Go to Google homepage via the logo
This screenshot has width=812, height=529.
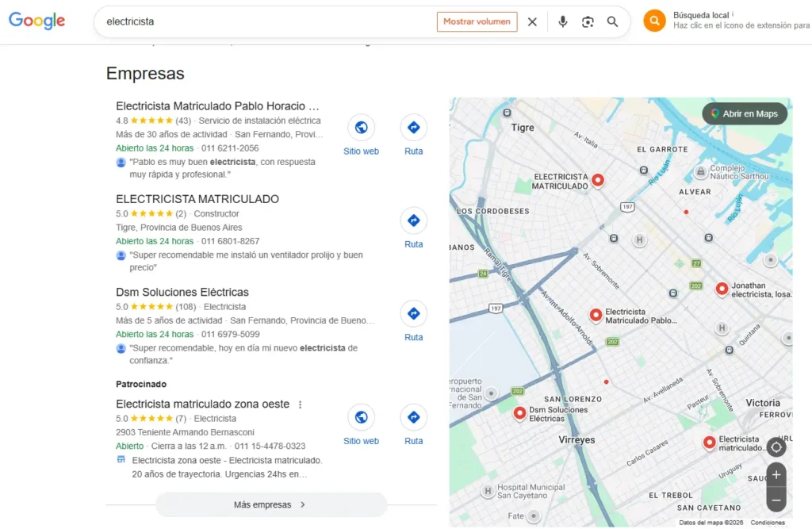pos(36,21)
